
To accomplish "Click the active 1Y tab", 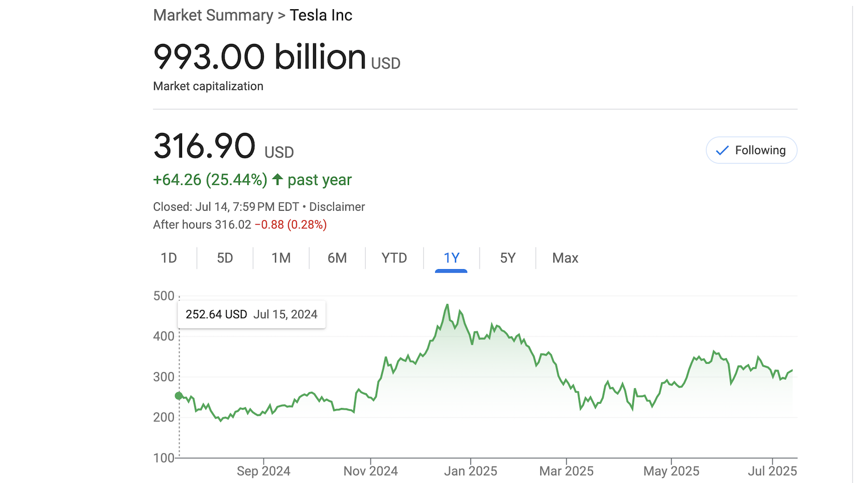I will click(x=451, y=258).
